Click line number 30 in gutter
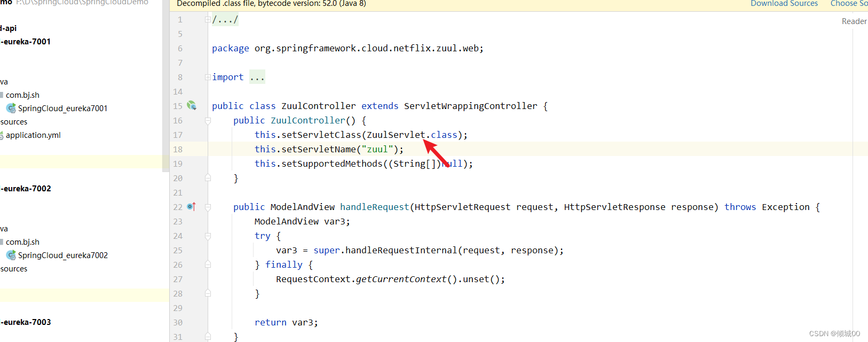 (x=178, y=323)
